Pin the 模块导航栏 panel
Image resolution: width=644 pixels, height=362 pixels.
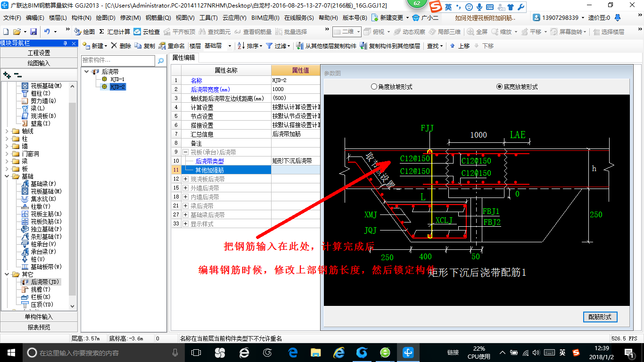(65, 43)
